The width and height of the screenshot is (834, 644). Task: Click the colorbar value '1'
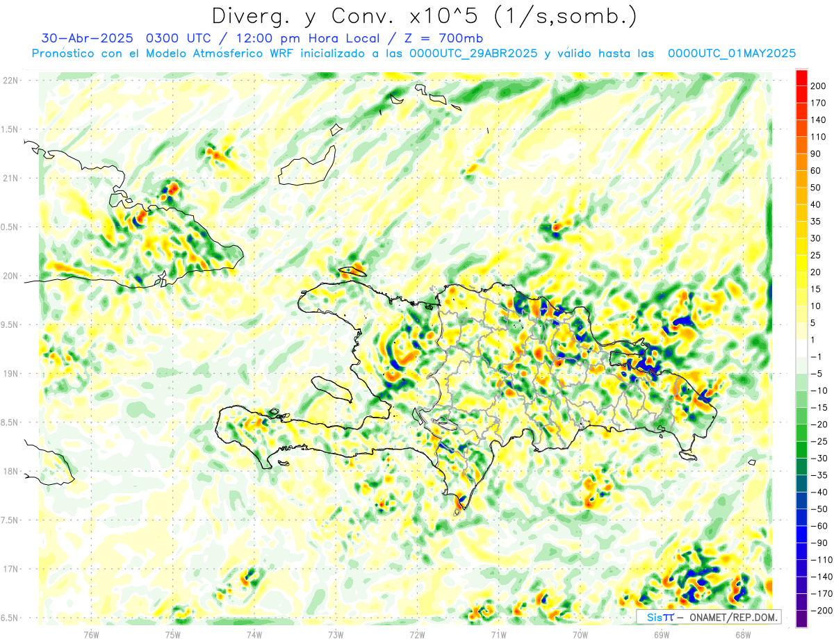pyautogui.click(x=813, y=340)
